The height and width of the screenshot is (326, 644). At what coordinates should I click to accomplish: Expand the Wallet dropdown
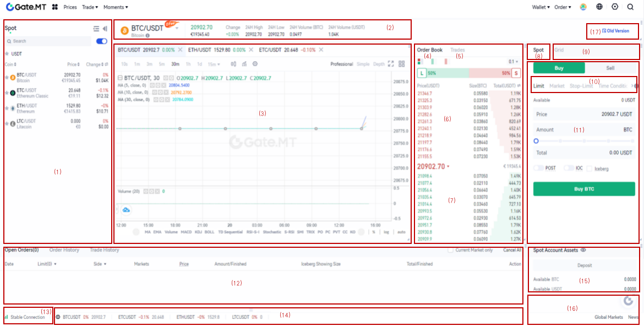click(x=541, y=7)
